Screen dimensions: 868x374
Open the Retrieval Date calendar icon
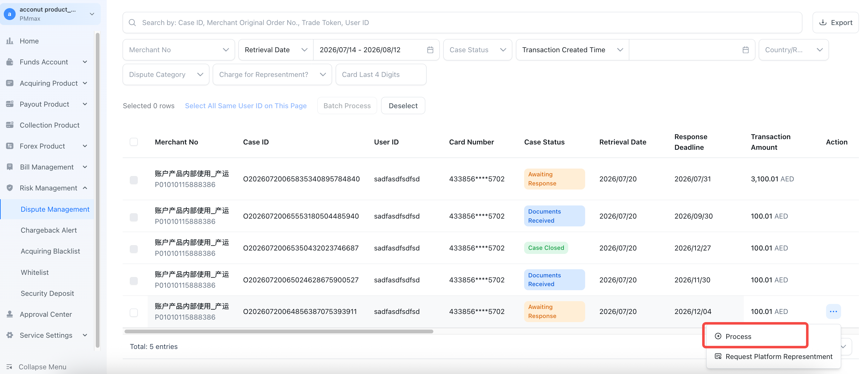coord(430,50)
